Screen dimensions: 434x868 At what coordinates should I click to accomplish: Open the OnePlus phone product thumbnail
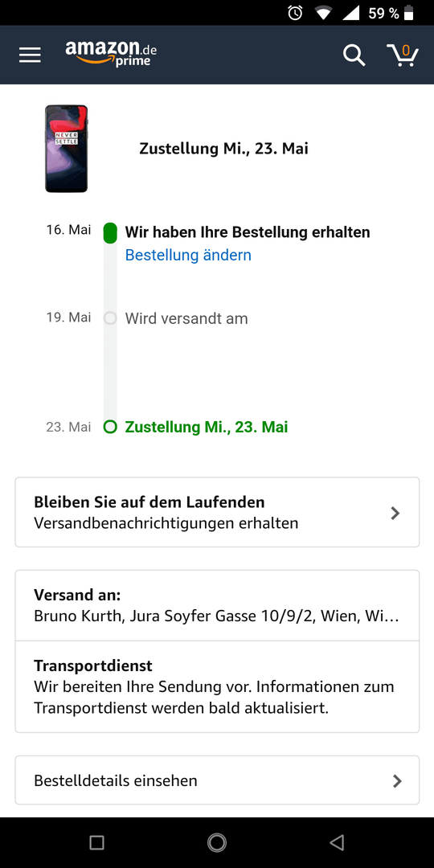click(67, 149)
